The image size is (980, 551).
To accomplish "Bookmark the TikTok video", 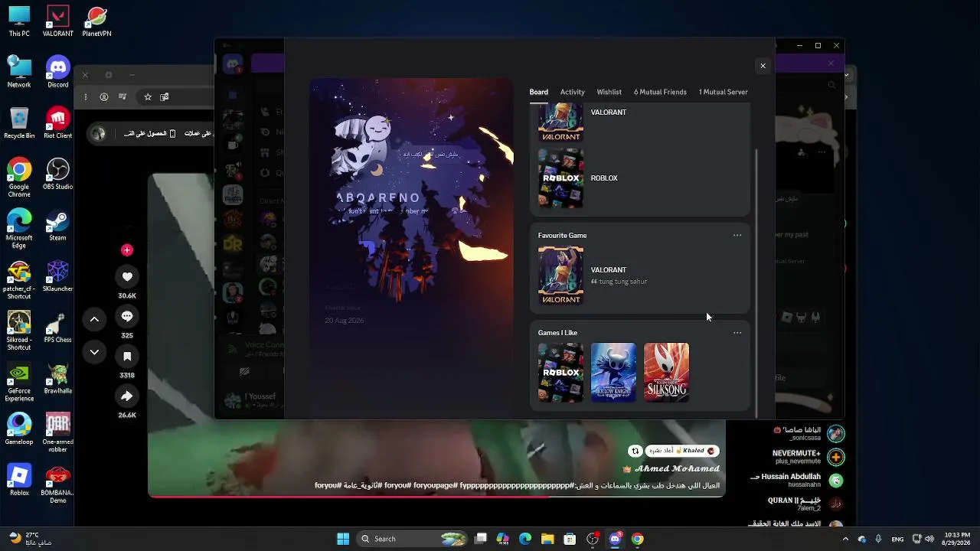I will coord(127,357).
